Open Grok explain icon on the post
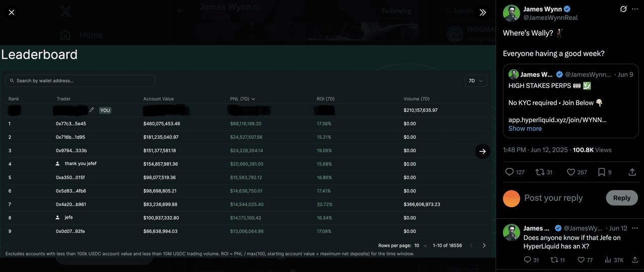 pyautogui.click(x=623, y=9)
